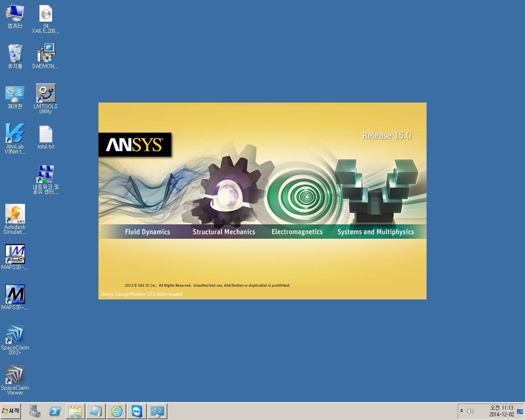Open 네트워크 및 공유 센터 shortcut
This screenshot has height=420, width=525.
46,180
